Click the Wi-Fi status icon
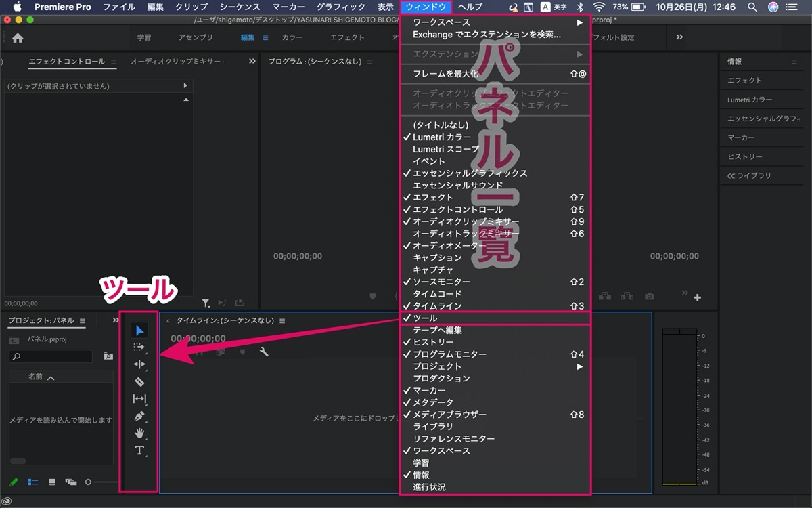Screen dimensions: 812x508 599,7
